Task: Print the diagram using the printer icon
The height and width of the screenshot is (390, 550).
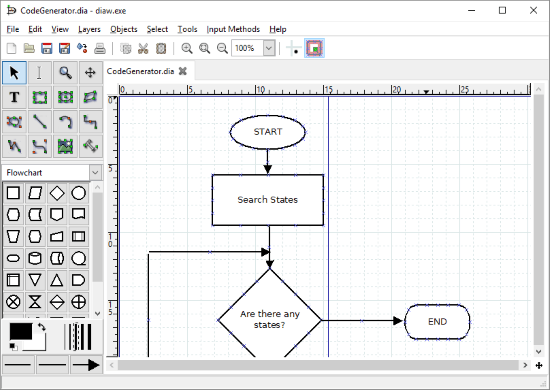Action: coord(100,48)
